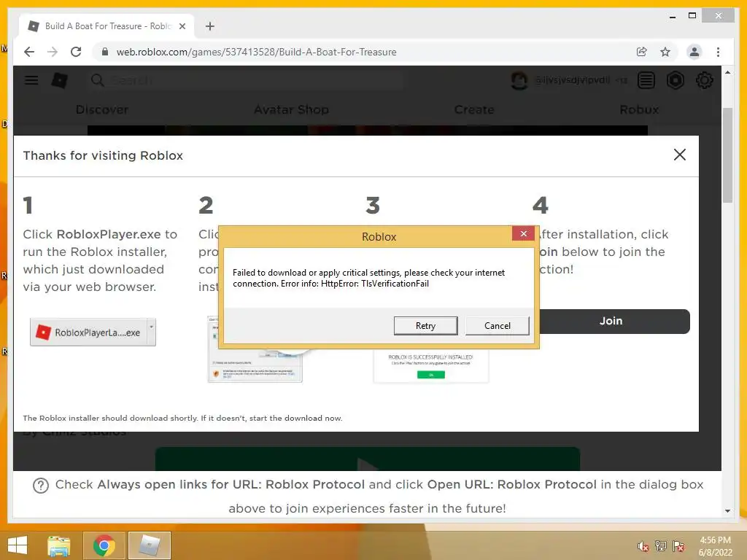Open the RobloxPlayerLauncher.exe download item

pyautogui.click(x=88, y=332)
